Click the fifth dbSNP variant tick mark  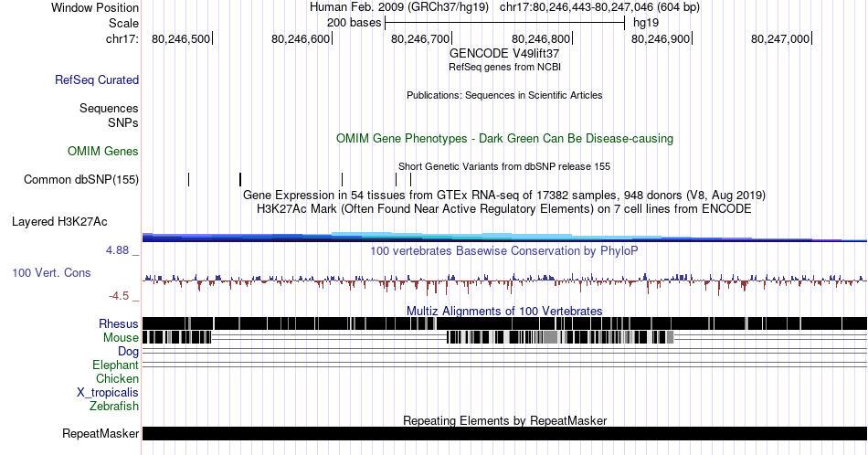pos(411,179)
